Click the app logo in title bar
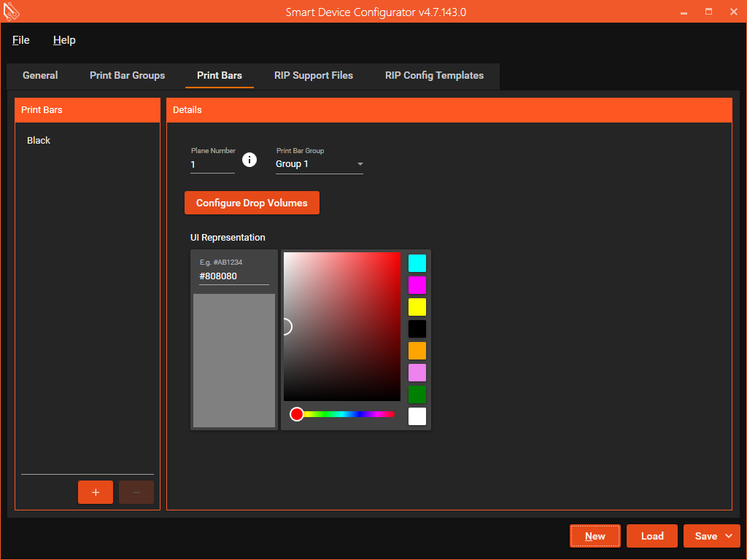The height and width of the screenshot is (560, 747). tap(11, 12)
